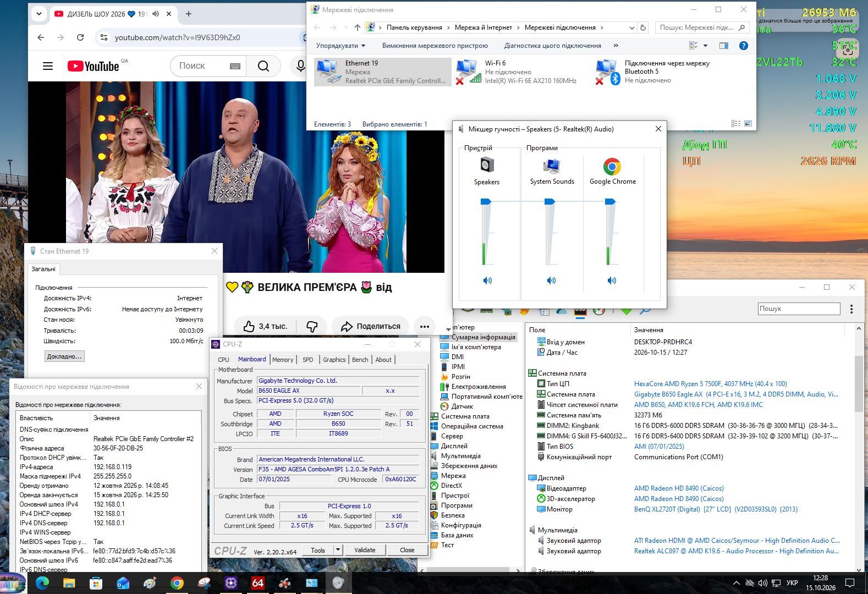This screenshot has width=868, height=594.
Task: Start YouTube voice search with the microphone
Action: [300, 66]
